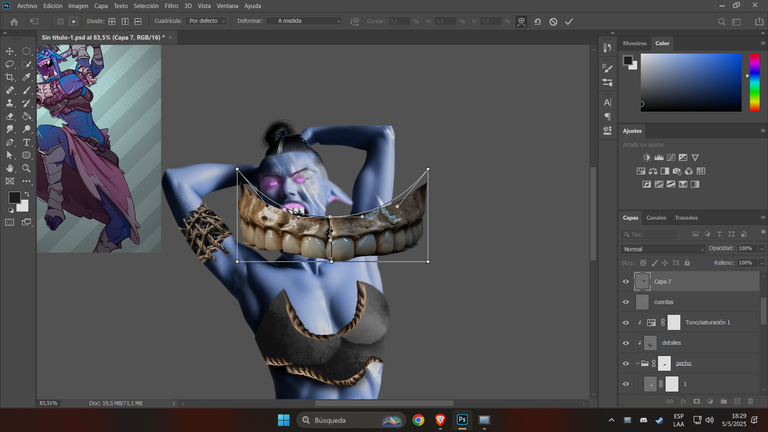Collapse the pecho layer group

click(x=637, y=363)
